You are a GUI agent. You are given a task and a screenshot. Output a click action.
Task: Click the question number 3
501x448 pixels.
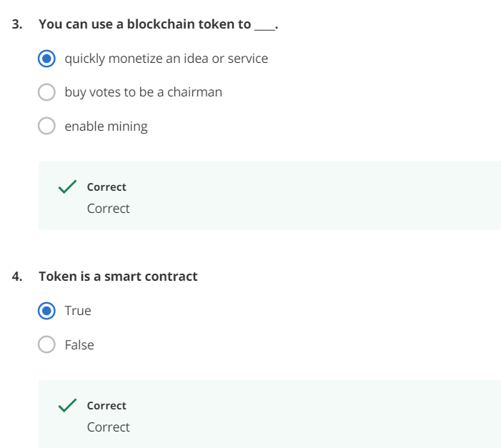[x=16, y=24]
